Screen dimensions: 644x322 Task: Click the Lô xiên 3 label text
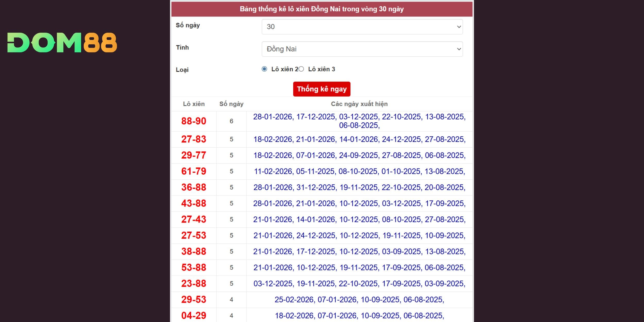[321, 69]
